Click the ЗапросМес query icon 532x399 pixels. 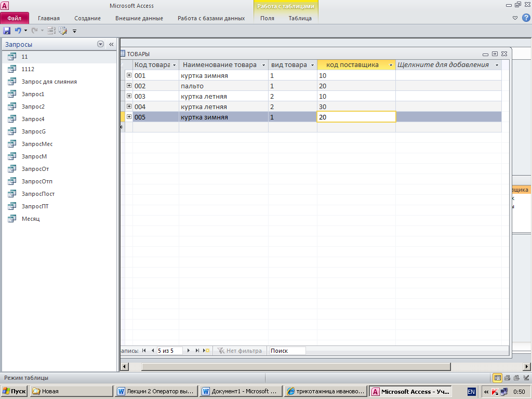click(12, 144)
